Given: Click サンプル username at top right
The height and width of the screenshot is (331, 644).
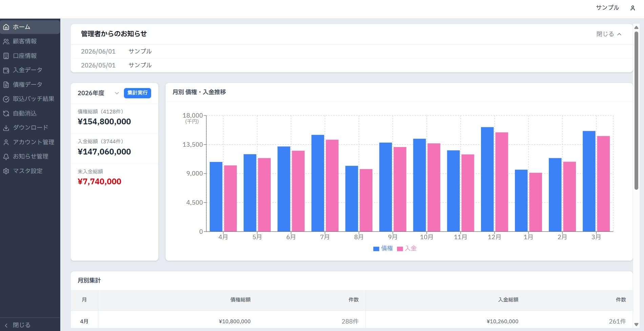Looking at the screenshot, I should 607,8.
